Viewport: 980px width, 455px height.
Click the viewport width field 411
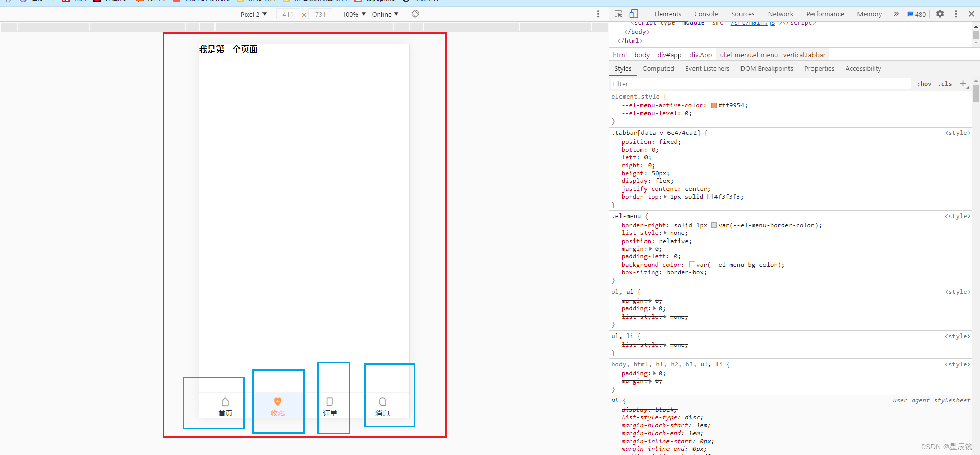click(288, 14)
